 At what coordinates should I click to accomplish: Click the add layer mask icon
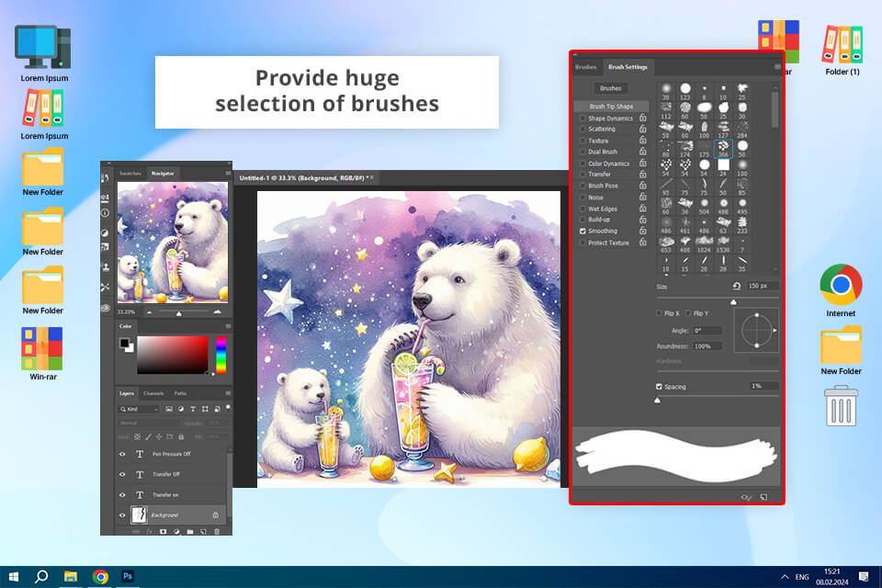click(164, 531)
